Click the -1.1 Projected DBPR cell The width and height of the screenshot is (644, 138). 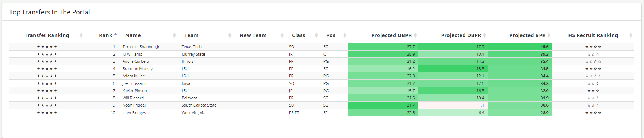pyautogui.click(x=453, y=105)
